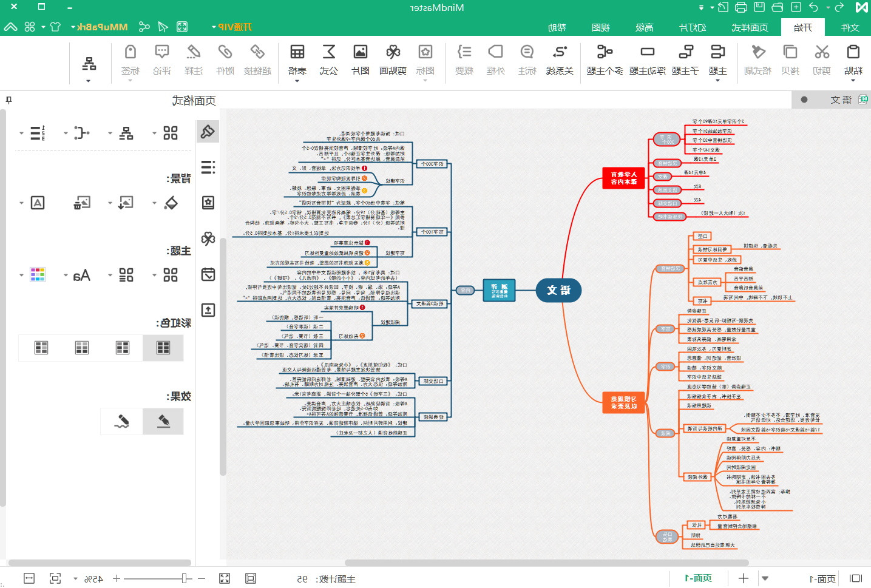Expand the Table (表格) dropdown arrow
This screenshot has height=588, width=871.
(297, 79)
